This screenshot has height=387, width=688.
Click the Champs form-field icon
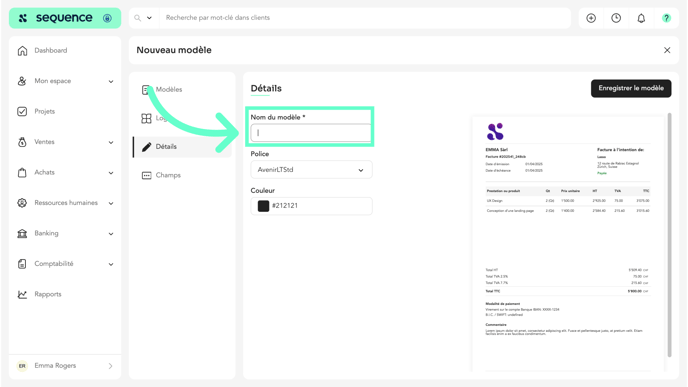coord(146,176)
